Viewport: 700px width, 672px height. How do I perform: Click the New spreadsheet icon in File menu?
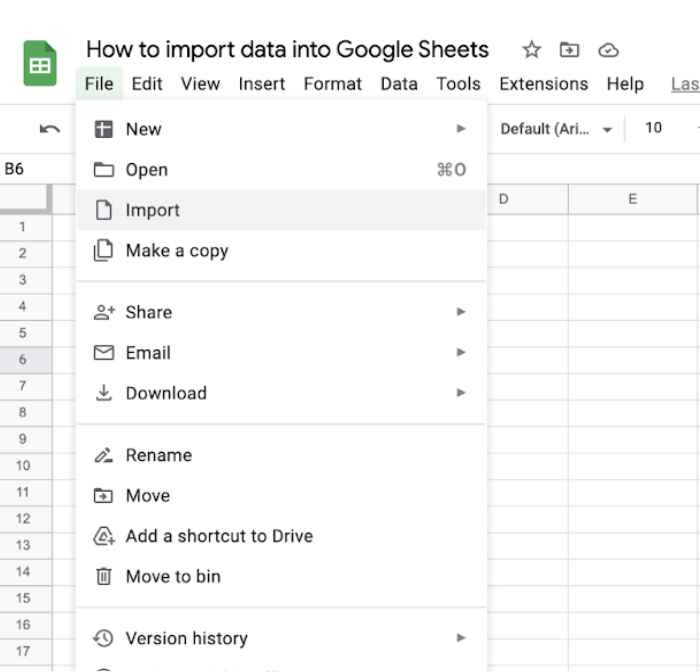[104, 129]
